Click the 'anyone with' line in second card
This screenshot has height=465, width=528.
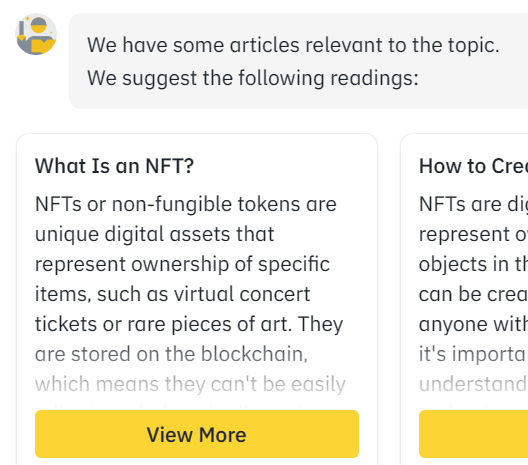click(x=473, y=324)
